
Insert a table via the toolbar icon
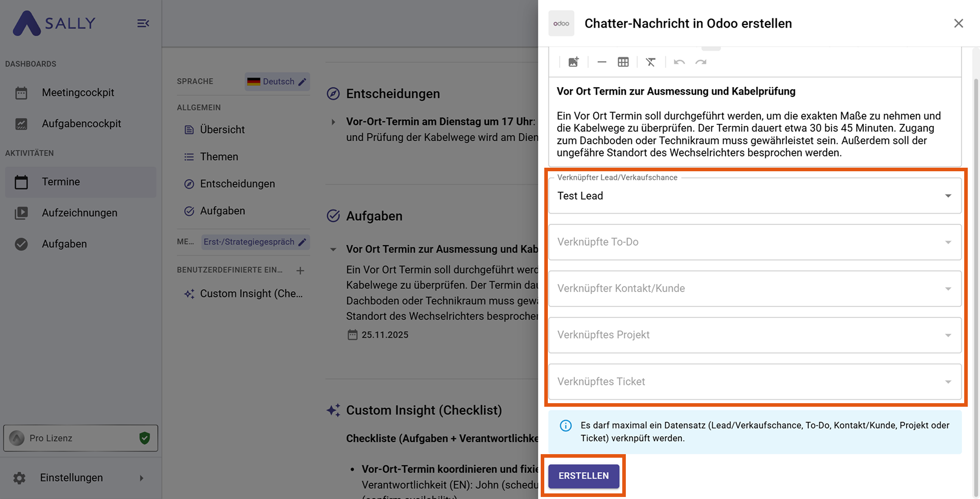623,62
